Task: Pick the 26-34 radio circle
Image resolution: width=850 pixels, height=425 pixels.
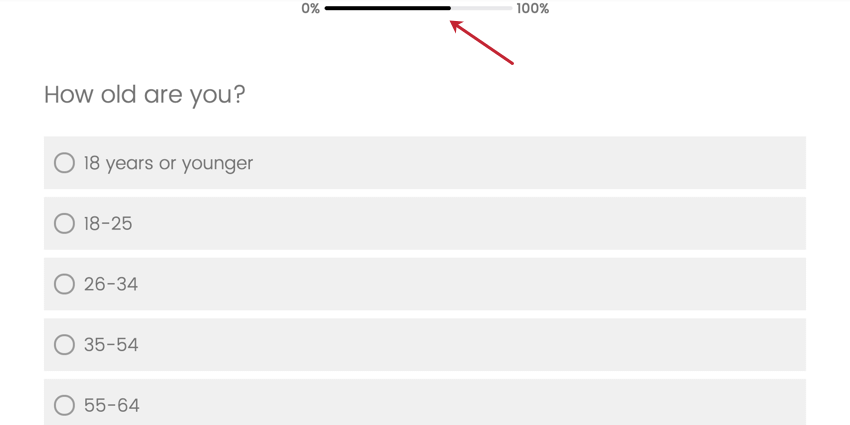Action: click(x=64, y=284)
